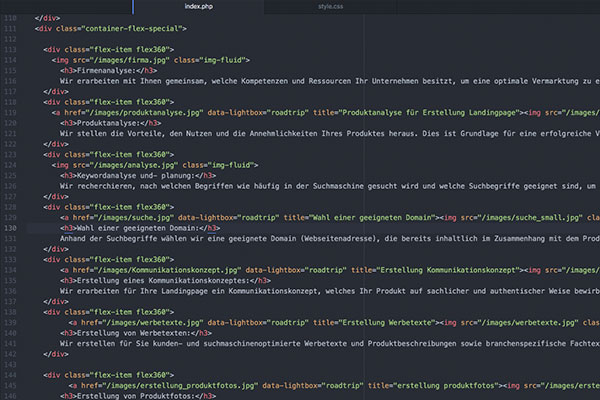600x400 pixels.
Task: Click the "/images/firma.jpg" src value
Action: tap(132, 60)
